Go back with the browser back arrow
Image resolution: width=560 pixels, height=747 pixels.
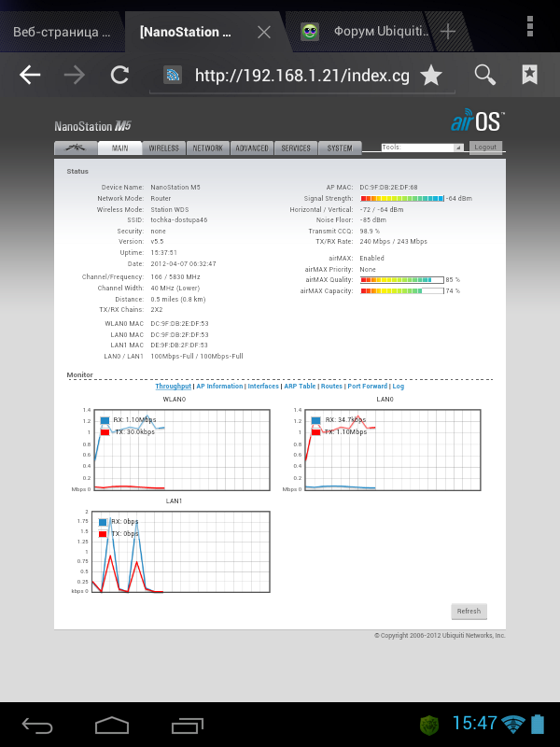click(30, 75)
